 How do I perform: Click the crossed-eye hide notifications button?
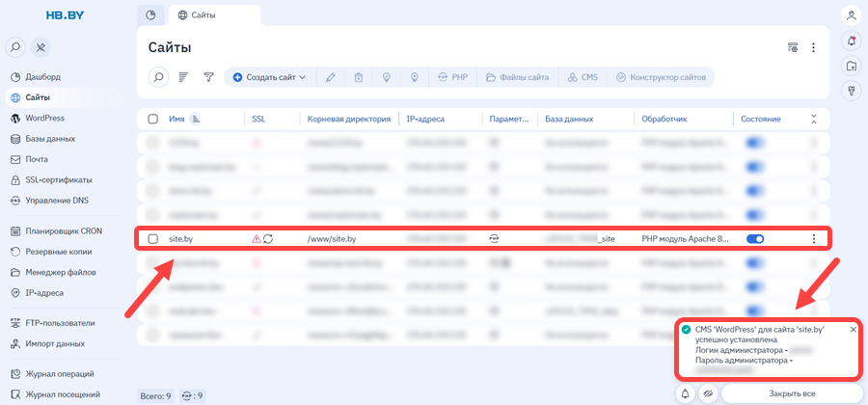tap(708, 394)
